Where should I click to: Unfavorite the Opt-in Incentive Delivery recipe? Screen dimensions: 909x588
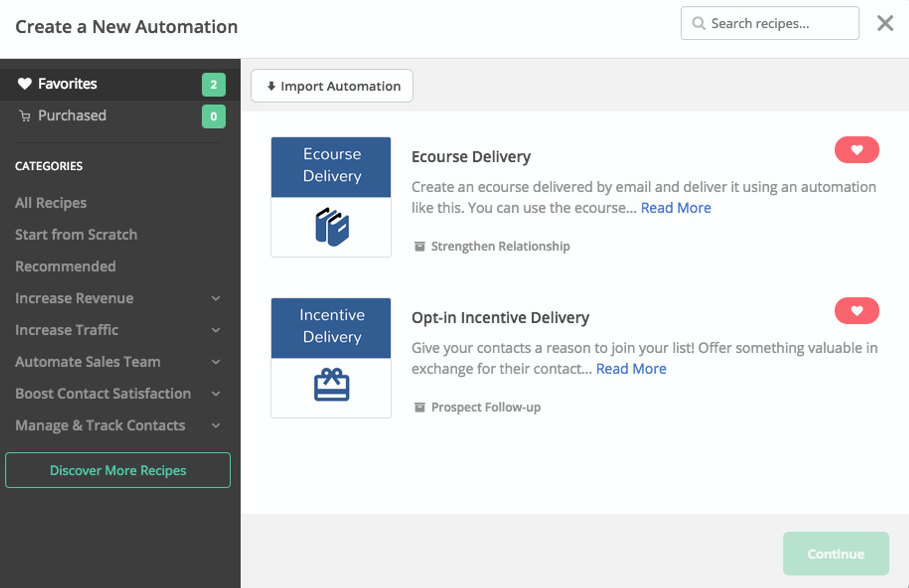[856, 311]
